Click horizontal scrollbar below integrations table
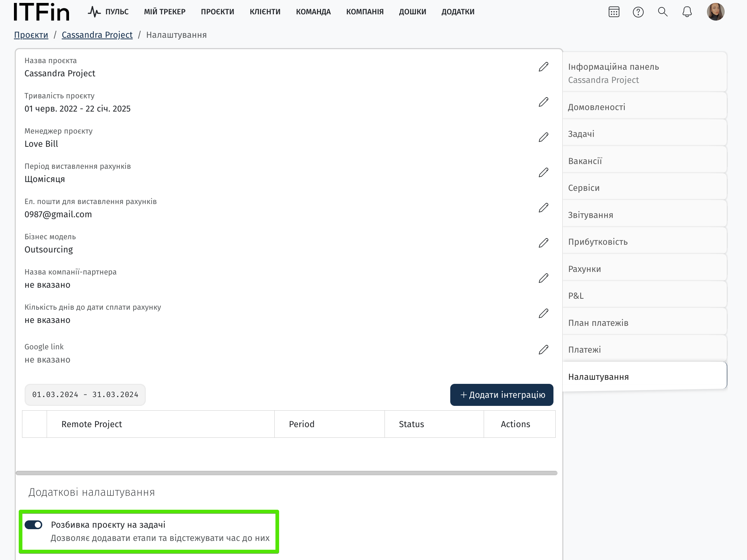Viewport: 747px width, 560px height. 286,473
